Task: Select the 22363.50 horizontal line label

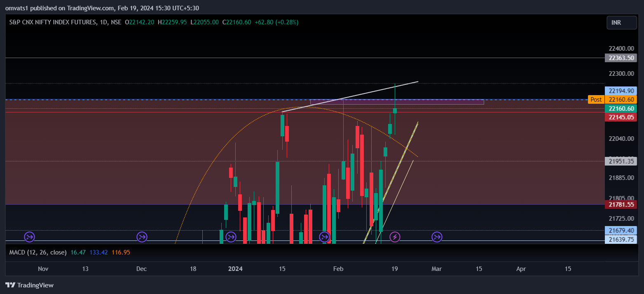Action: click(621, 58)
